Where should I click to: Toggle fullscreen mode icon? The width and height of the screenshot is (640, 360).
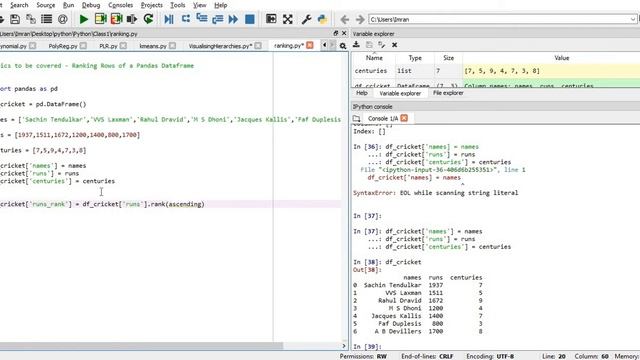(288, 19)
